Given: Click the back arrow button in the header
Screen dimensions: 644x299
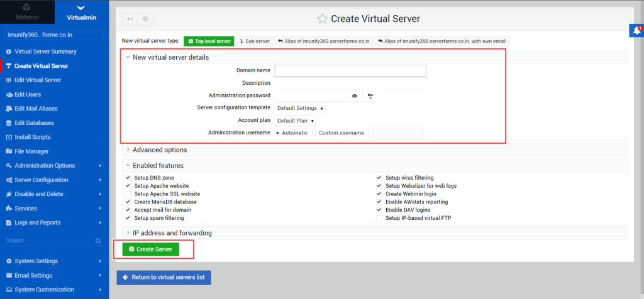Looking at the screenshot, I should click(x=130, y=19).
